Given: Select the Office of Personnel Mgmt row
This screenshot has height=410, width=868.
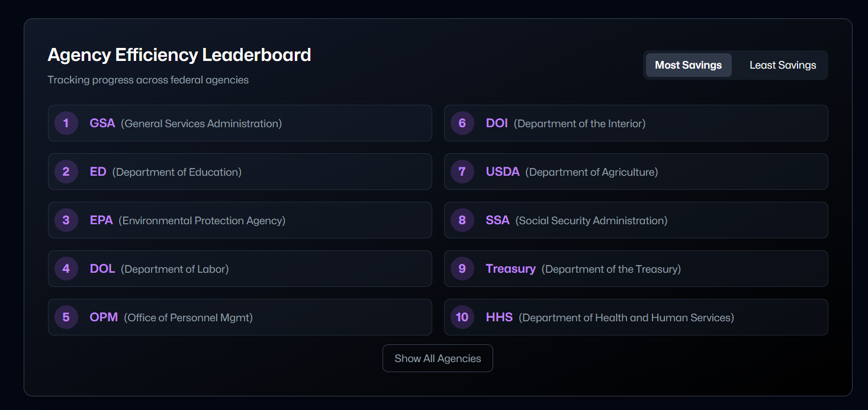Looking at the screenshot, I should click(240, 317).
